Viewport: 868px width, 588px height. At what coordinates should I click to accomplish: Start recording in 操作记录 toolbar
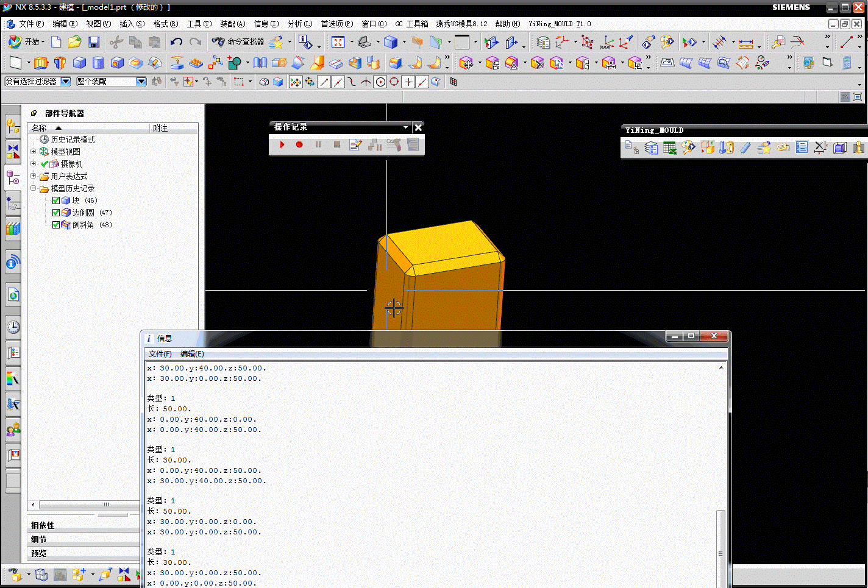coord(299,144)
